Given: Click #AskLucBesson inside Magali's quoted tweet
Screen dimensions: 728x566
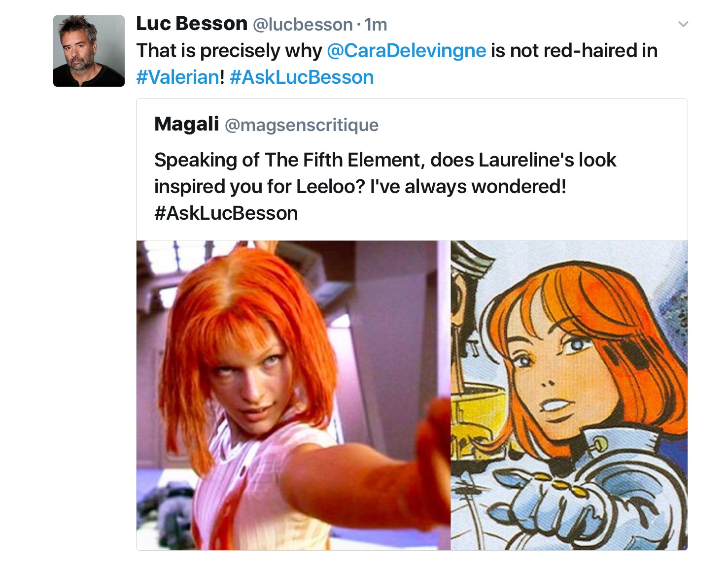Looking at the screenshot, I should (226, 213).
